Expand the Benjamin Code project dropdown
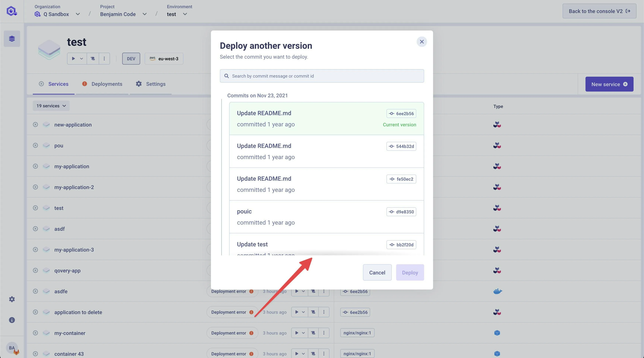644x358 pixels. [x=144, y=14]
